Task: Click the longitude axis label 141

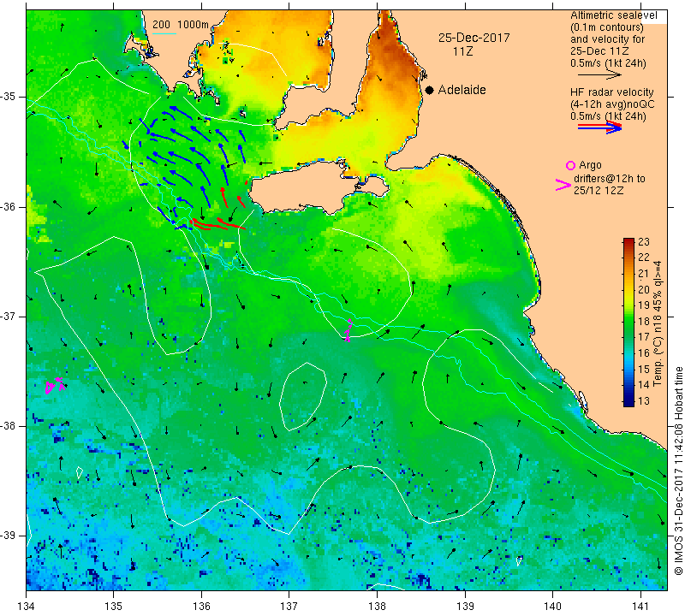Action: point(640,606)
